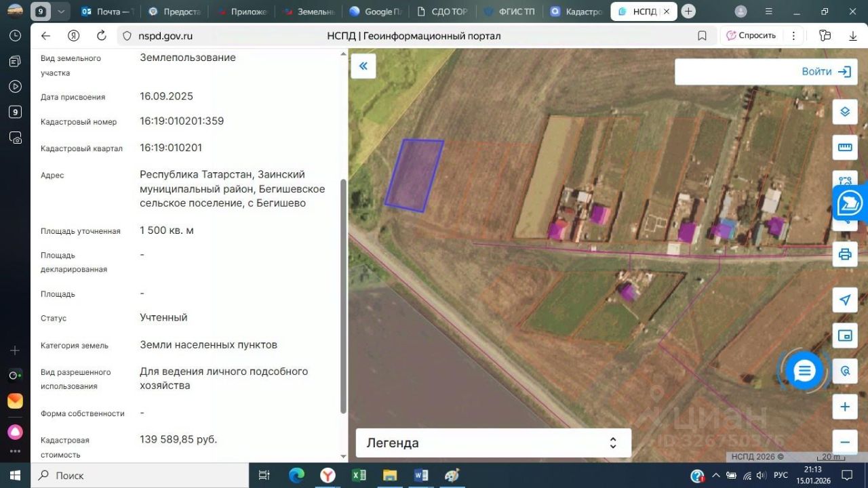Open the Yandex Browser taskbar icon

(328, 475)
